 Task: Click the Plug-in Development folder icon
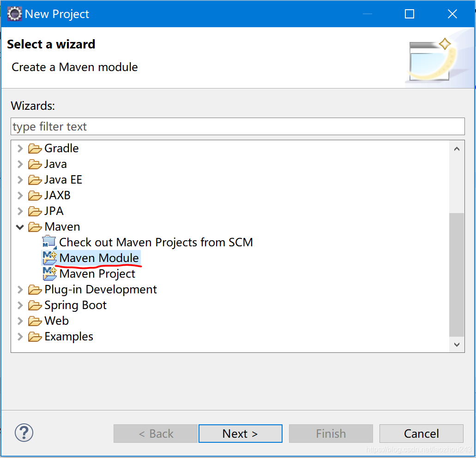point(35,290)
